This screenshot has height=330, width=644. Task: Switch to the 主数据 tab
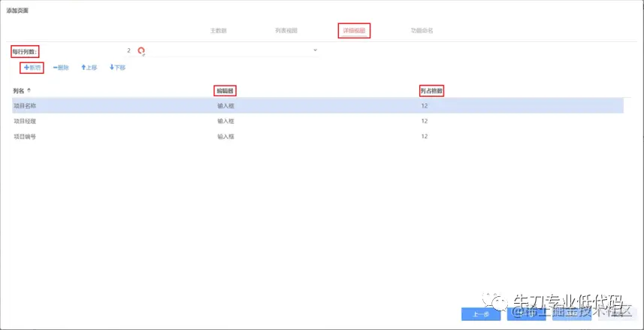click(219, 31)
